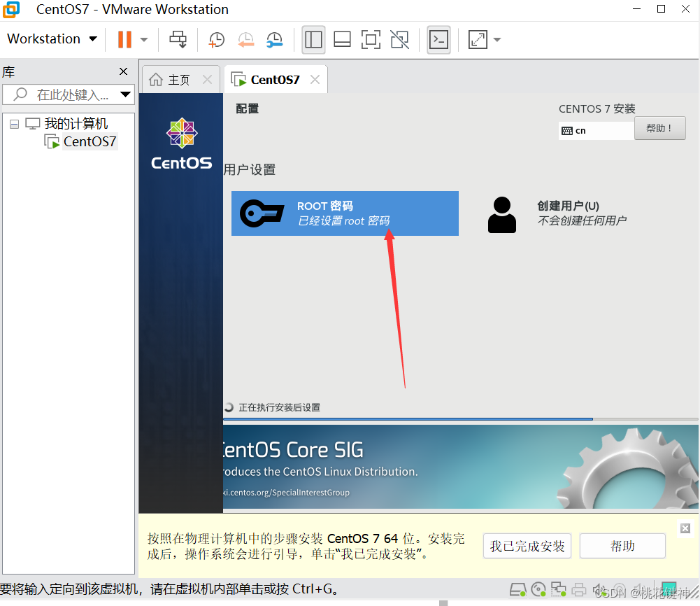Expand the stretch display dropdown arrow
Image resolution: width=700 pixels, height=606 pixels.
coord(497,40)
